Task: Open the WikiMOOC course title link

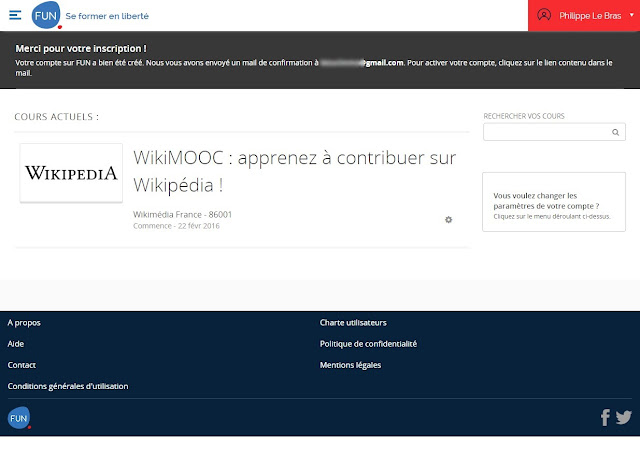Action: click(x=294, y=171)
